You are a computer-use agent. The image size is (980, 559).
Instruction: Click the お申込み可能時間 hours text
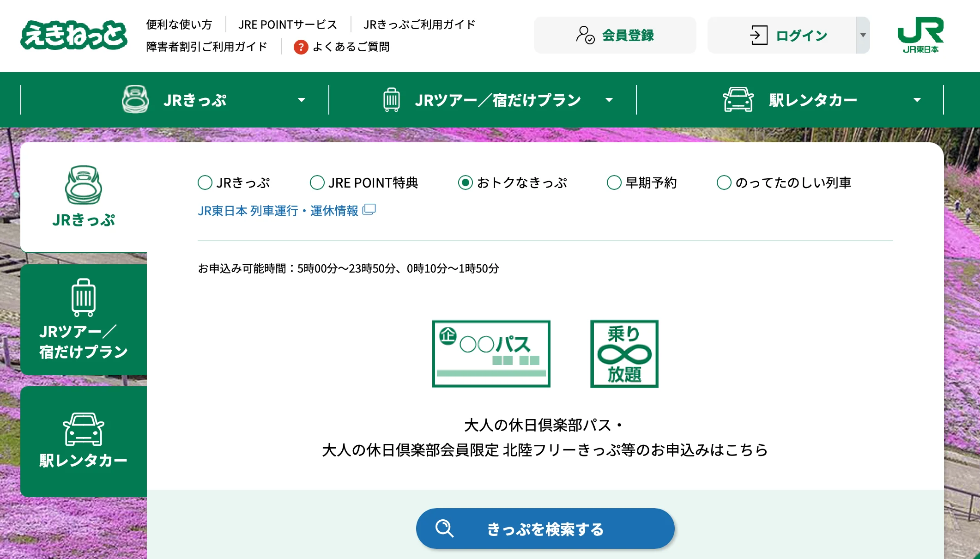(349, 268)
